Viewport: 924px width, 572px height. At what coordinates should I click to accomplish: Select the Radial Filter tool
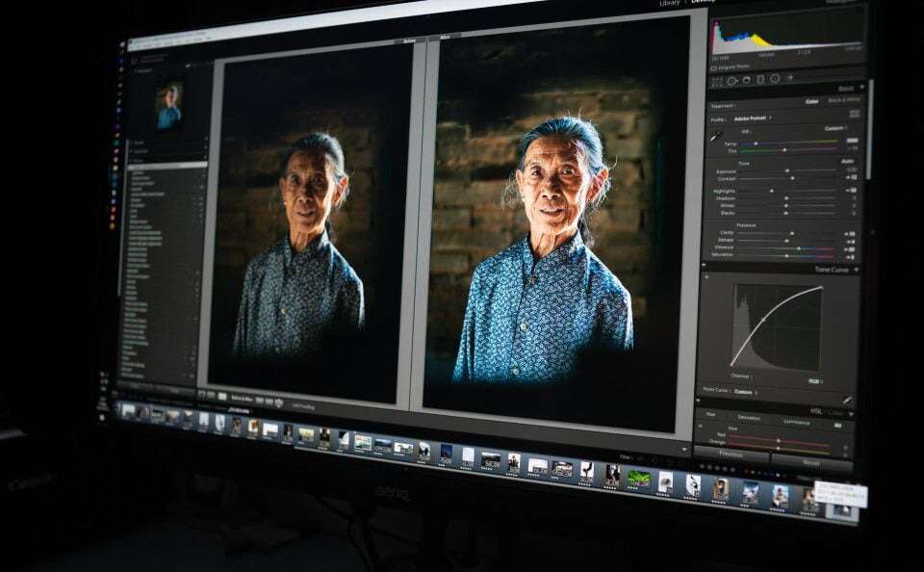775,79
